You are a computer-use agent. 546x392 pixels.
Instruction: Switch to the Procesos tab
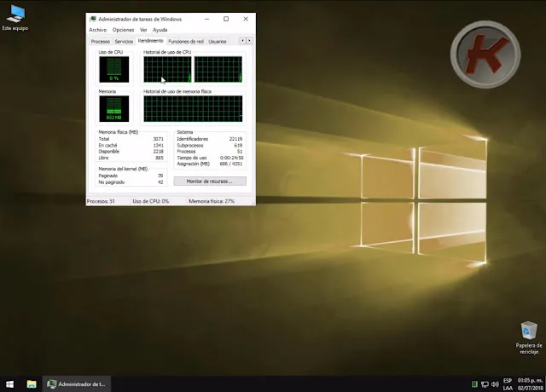[101, 42]
